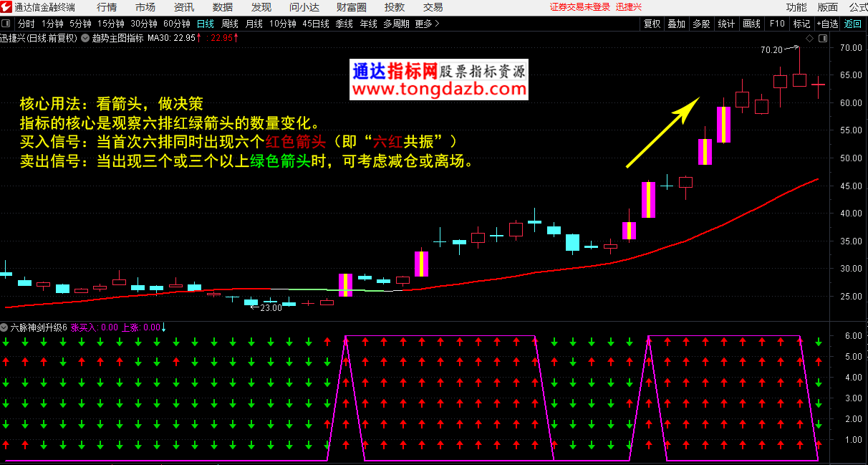Click the 叠加 overlay button
The height and width of the screenshot is (465, 868).
point(677,24)
